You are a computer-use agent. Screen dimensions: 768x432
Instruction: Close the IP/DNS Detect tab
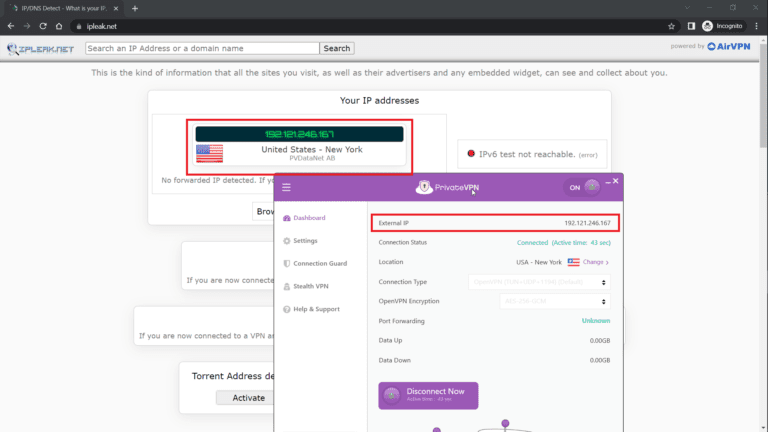(116, 8)
